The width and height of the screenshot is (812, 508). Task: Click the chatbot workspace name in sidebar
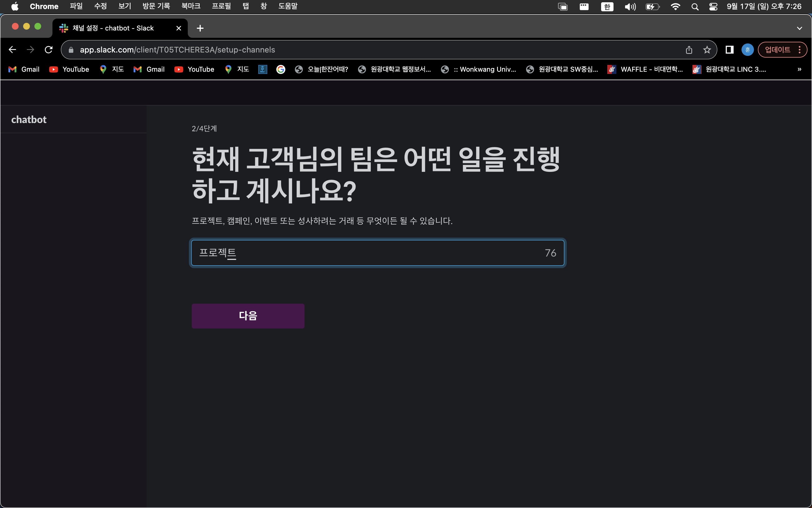tap(29, 120)
